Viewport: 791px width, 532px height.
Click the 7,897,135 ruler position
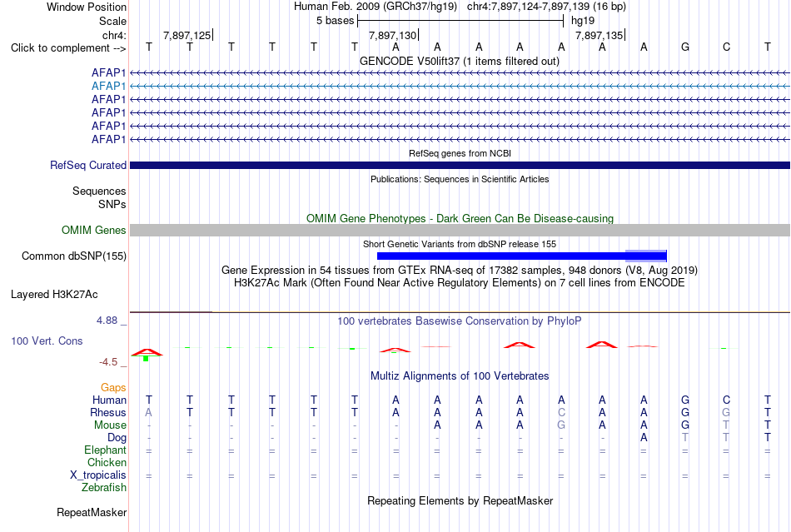click(599, 35)
